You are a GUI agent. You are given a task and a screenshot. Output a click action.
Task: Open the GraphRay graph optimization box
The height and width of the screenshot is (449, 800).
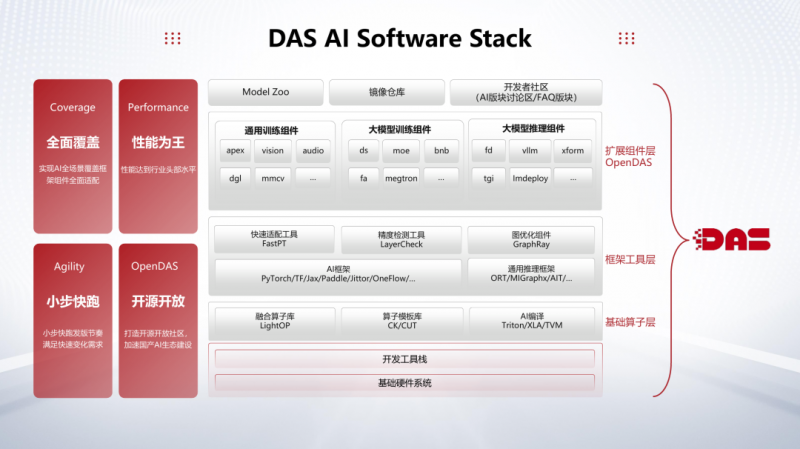530,239
